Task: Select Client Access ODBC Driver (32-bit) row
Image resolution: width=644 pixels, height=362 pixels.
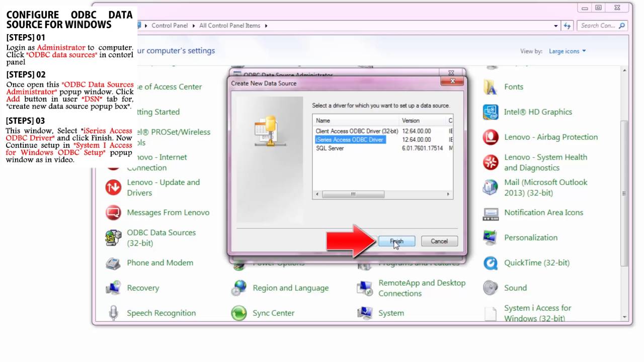Action: tap(357, 131)
